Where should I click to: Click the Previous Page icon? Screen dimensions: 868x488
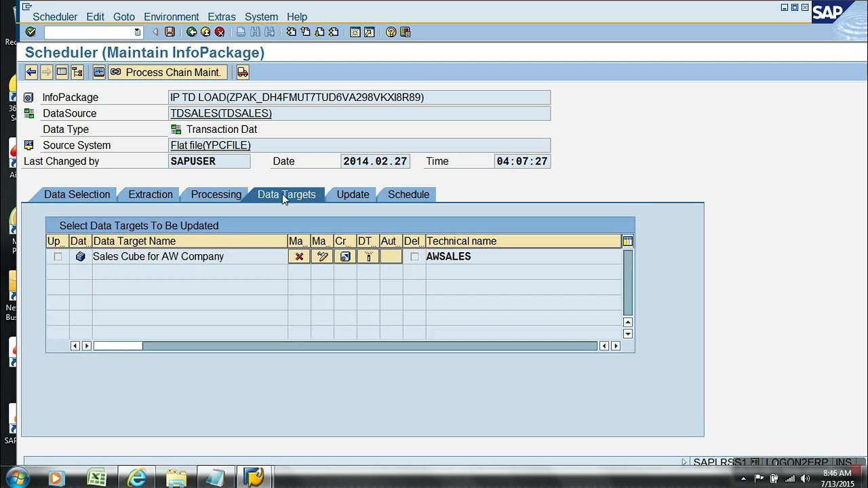click(x=305, y=32)
